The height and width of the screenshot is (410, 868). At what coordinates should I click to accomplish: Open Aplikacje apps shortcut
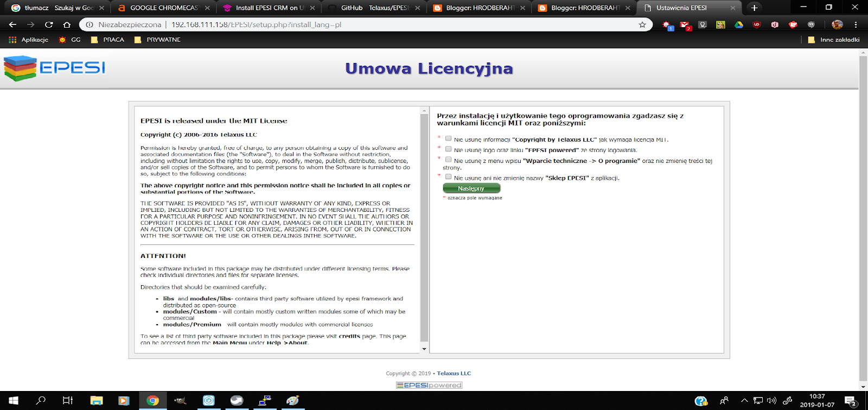pyautogui.click(x=29, y=40)
